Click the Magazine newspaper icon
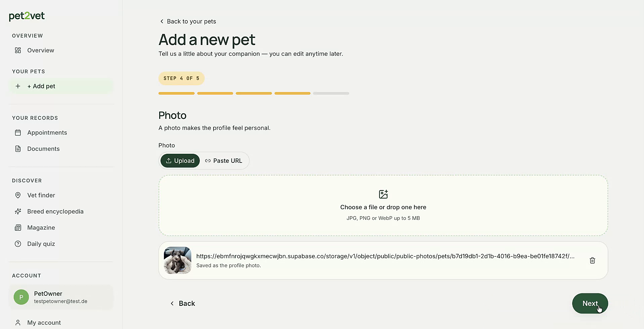Viewport: 644px width, 329px height. 18,228
